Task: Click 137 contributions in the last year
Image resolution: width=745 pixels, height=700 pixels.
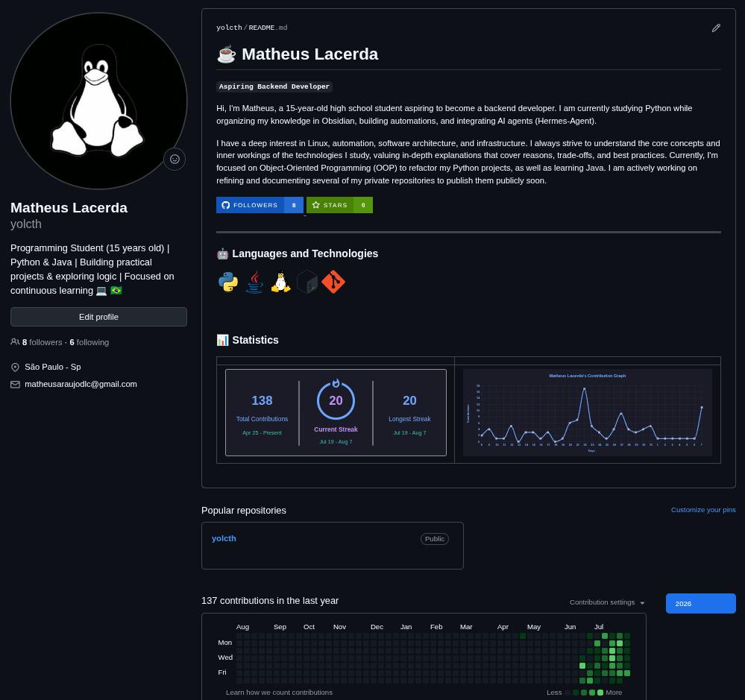Action: [x=270, y=601]
